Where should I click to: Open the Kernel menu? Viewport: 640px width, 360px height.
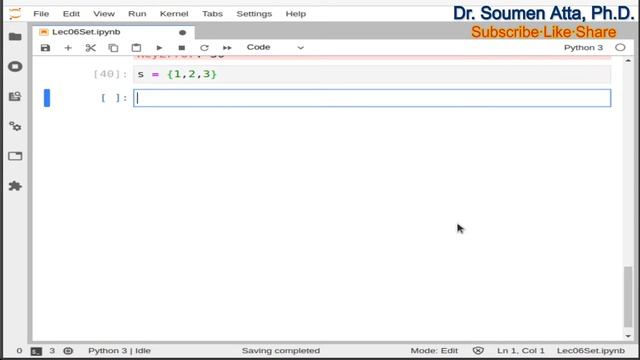pyautogui.click(x=174, y=13)
